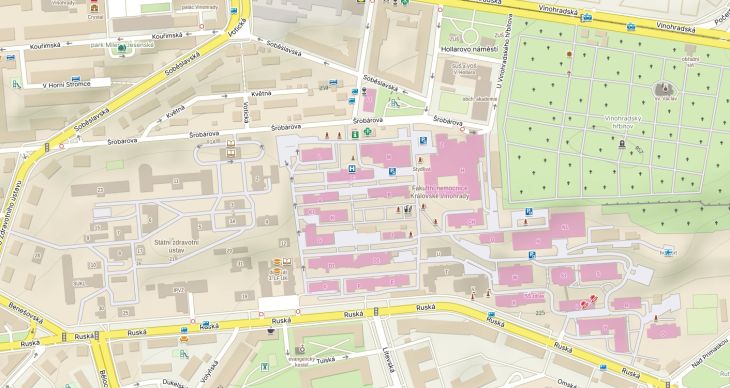The width and height of the screenshot is (730, 388).
Task: Click the coffee cup icon below Ruská street
Action: pos(270,331)
